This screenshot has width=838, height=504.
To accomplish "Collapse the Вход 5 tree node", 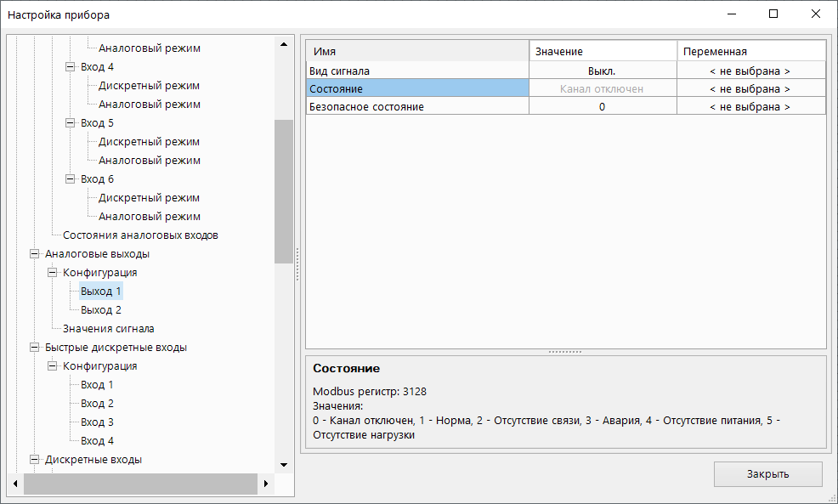I will [71, 123].
